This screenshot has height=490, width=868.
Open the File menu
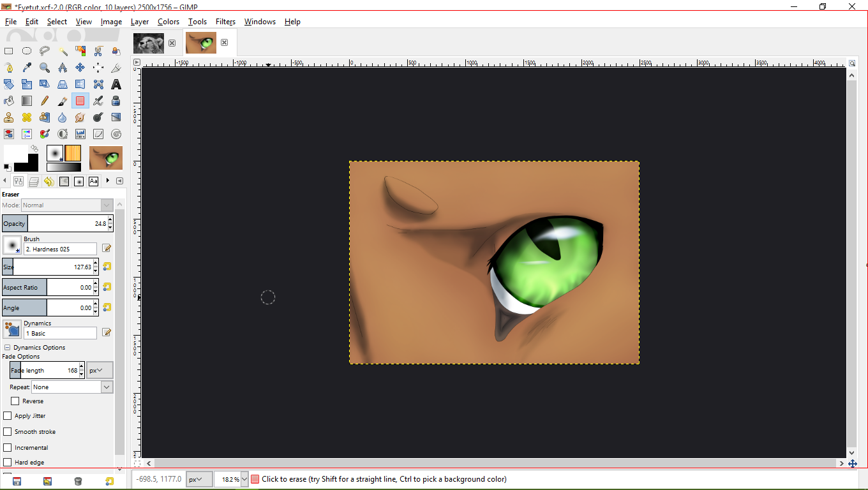coord(11,22)
